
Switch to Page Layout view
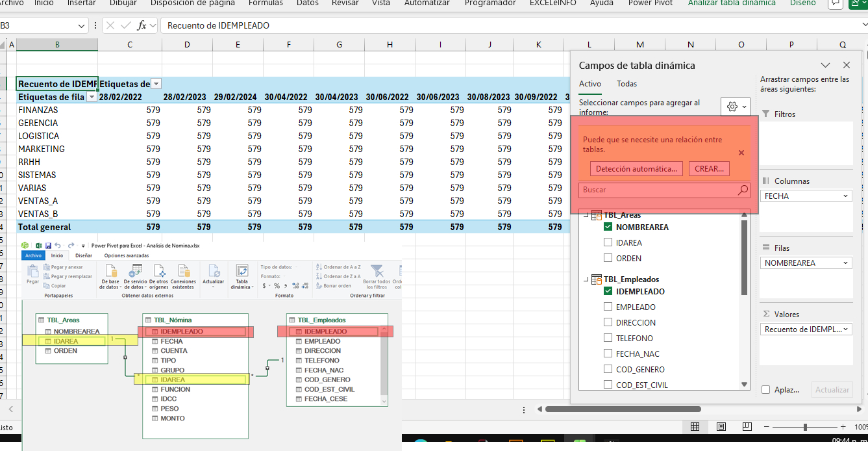(x=721, y=427)
